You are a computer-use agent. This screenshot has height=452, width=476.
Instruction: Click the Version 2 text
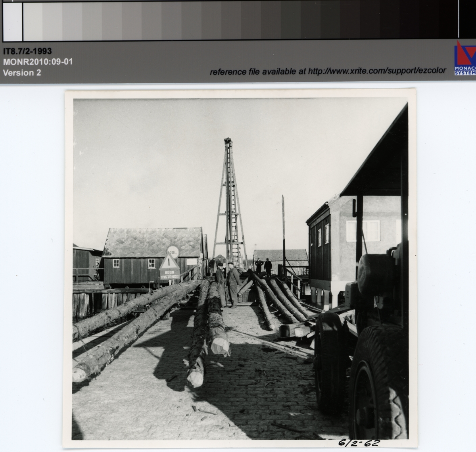[22, 73]
